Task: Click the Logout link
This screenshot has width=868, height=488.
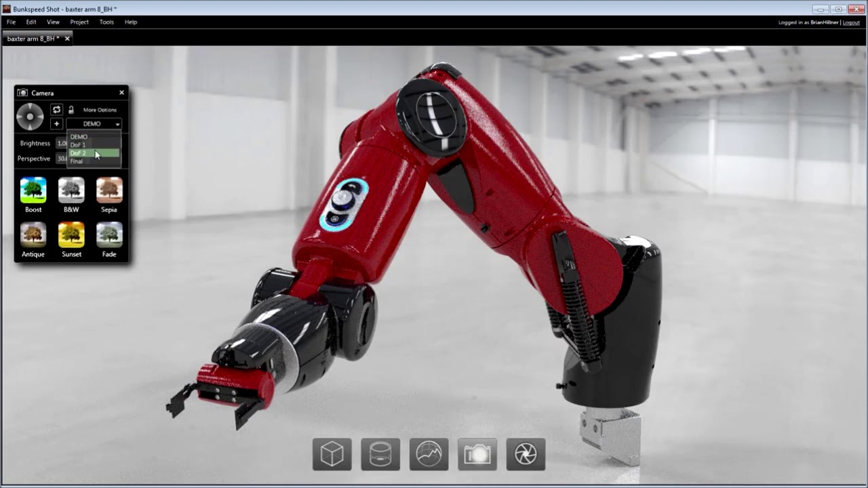Action: 851,22
